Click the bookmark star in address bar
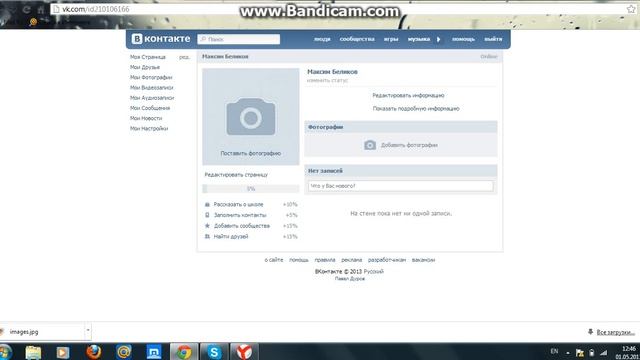 tap(631, 9)
